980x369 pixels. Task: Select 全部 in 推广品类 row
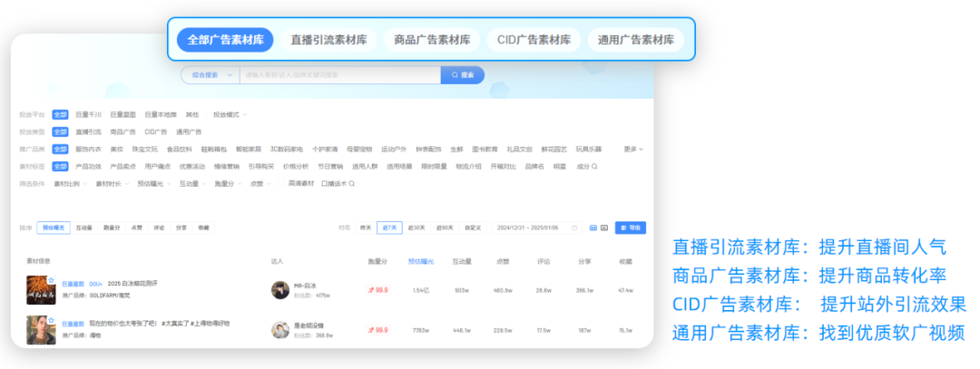click(60, 150)
